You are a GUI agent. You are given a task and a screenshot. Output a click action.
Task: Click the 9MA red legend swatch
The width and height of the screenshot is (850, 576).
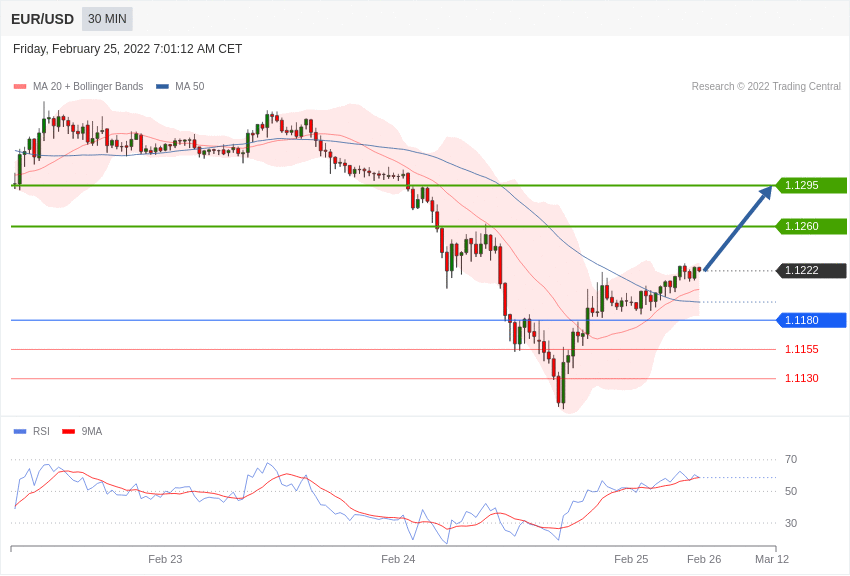(69, 432)
